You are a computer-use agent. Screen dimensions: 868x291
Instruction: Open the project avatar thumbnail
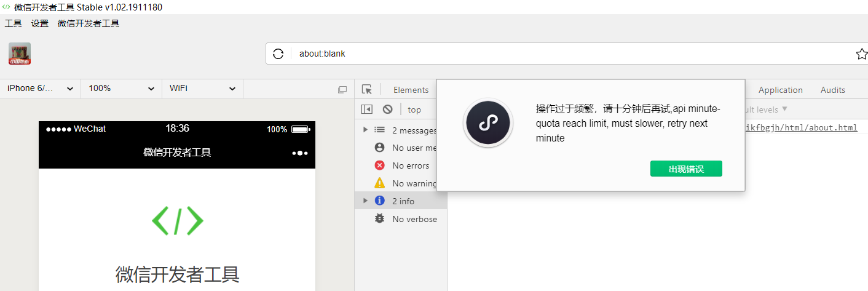click(20, 54)
